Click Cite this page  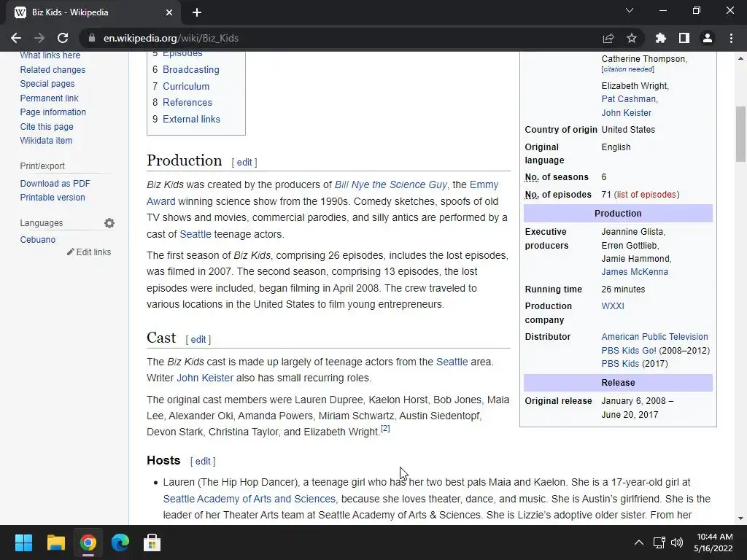tap(47, 127)
